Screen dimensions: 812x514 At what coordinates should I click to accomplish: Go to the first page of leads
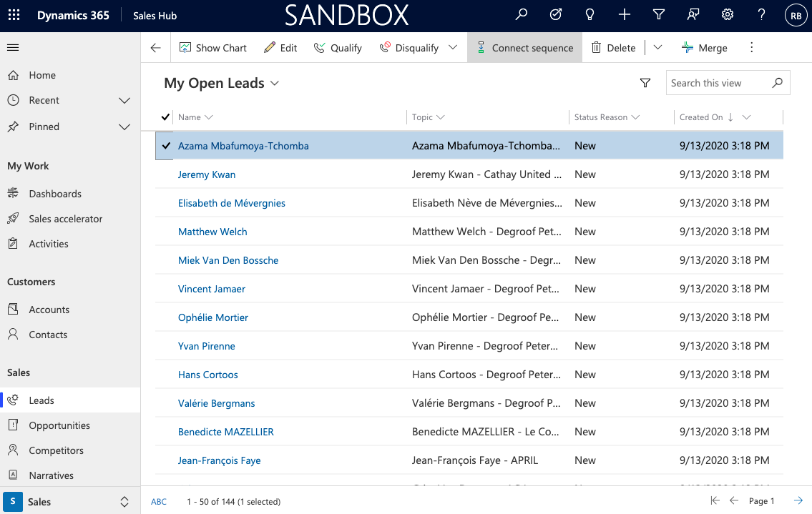coord(715,500)
